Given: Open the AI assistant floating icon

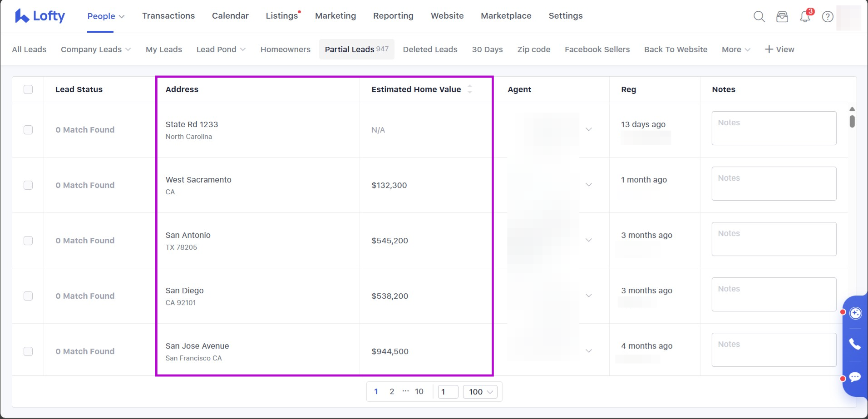Looking at the screenshot, I should pyautogui.click(x=855, y=313).
